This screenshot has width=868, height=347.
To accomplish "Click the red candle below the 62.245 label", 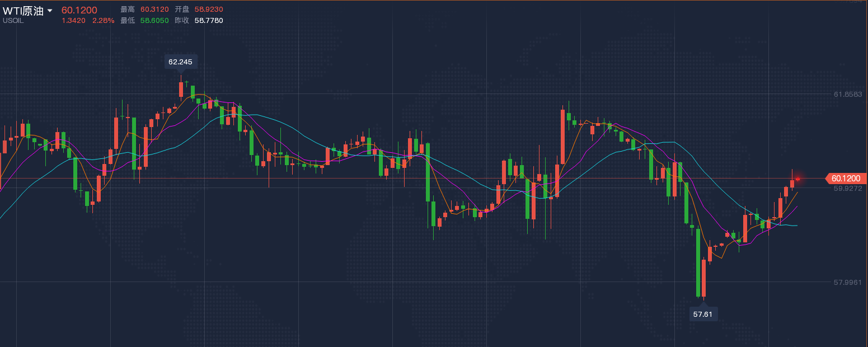I will [181, 90].
